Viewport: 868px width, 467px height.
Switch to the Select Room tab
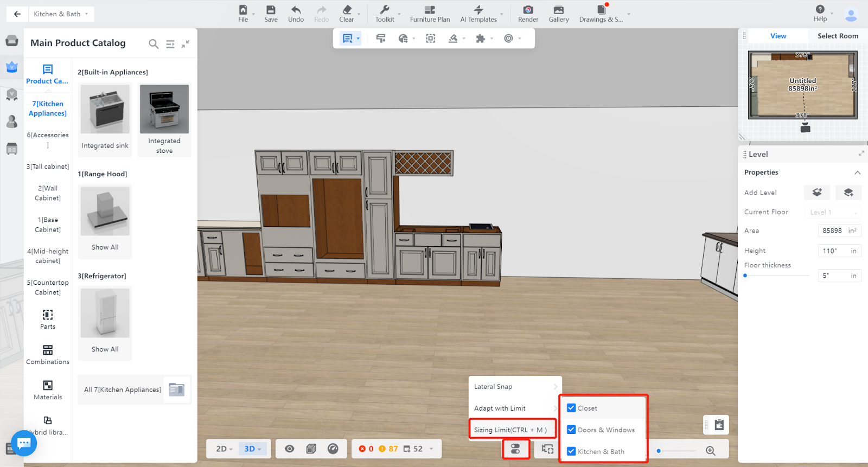pyautogui.click(x=838, y=36)
